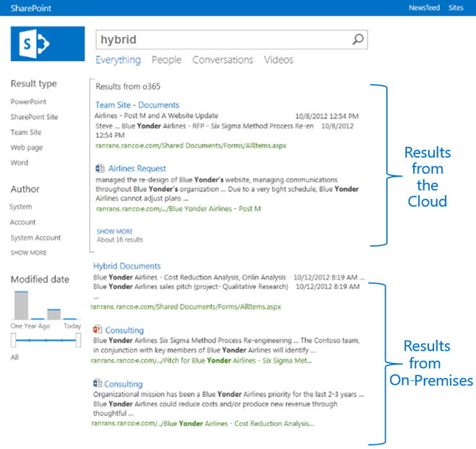Filter by author System
This screenshot has width=476, height=449.
(21, 207)
